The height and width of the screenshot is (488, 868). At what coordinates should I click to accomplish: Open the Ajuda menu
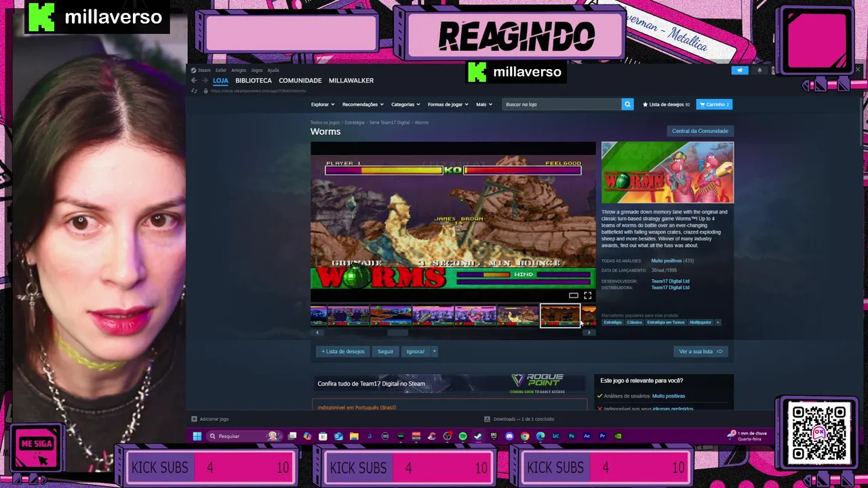coord(273,70)
